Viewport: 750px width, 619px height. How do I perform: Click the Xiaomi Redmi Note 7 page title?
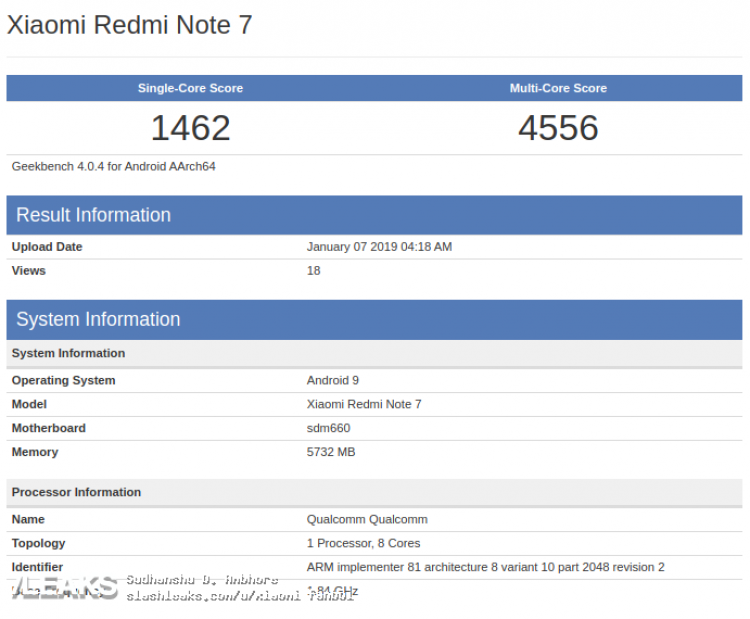(129, 25)
